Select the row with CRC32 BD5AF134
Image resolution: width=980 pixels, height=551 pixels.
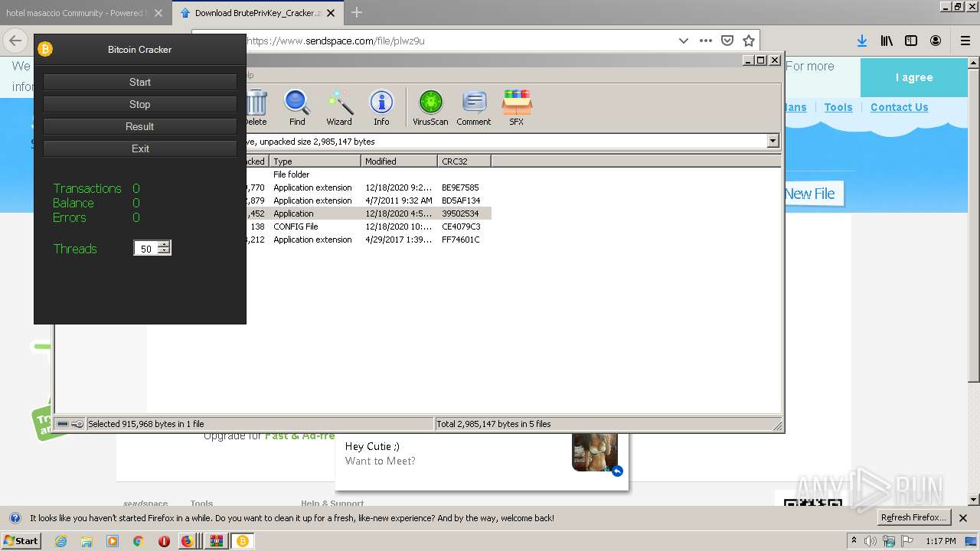pos(367,201)
